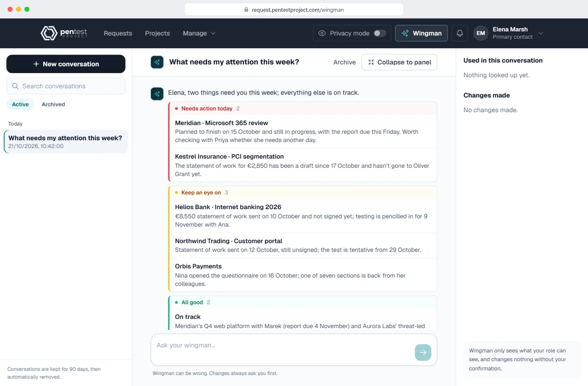Open the Projects menu item

(x=157, y=33)
